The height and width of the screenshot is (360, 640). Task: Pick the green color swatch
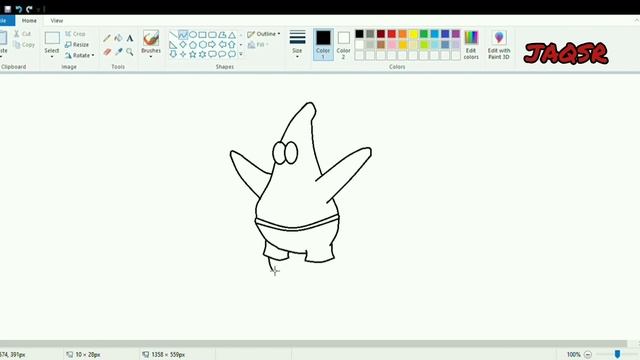[x=424, y=34]
